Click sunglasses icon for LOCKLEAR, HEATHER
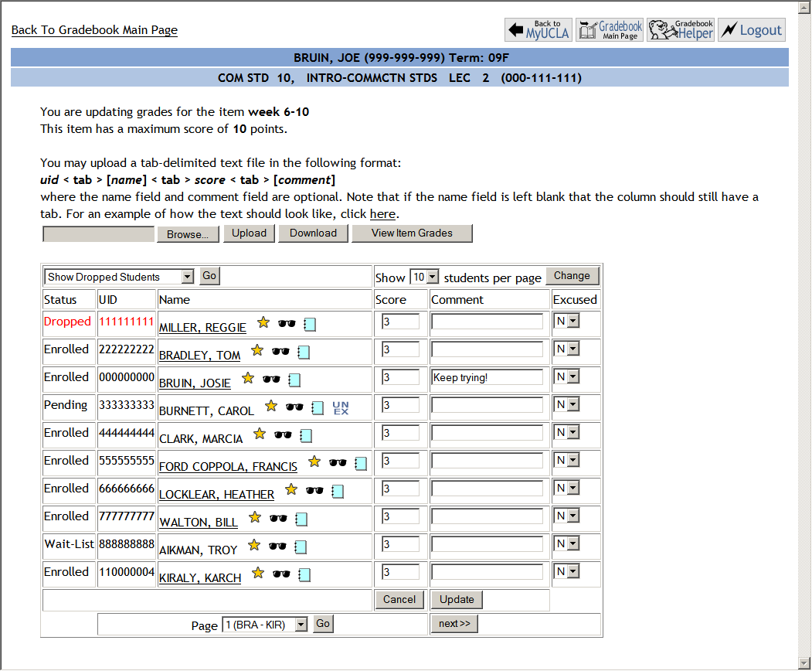The width and height of the screenshot is (812, 671). click(314, 490)
